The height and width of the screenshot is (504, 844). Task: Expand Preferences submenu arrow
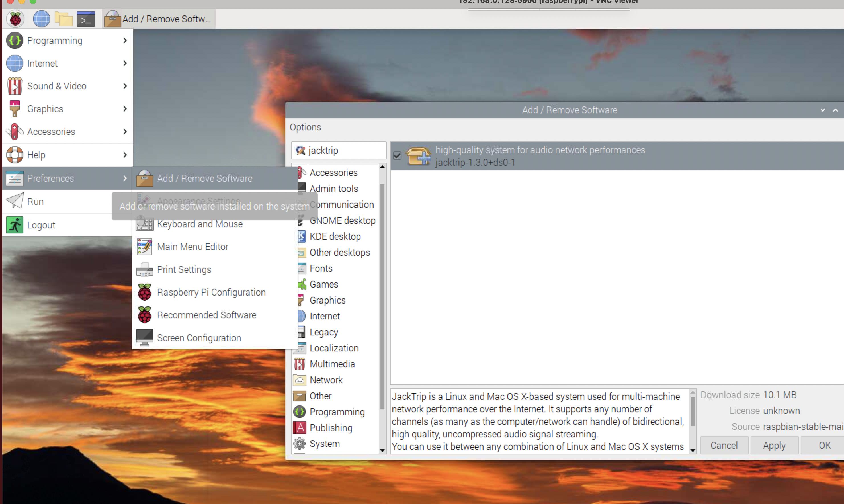pos(125,178)
